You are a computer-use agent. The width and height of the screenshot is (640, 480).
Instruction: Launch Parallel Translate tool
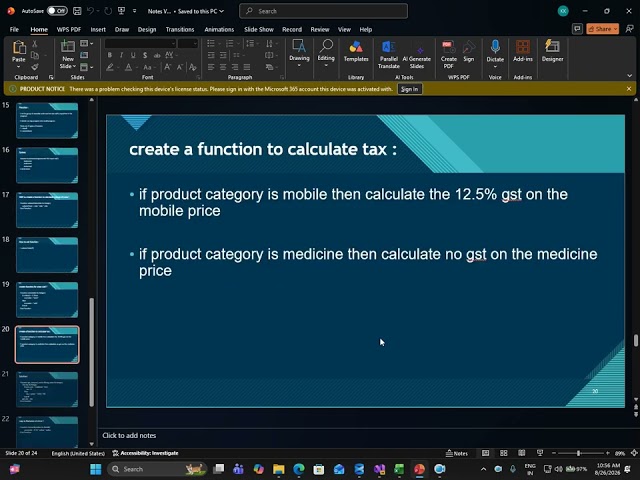pos(389,54)
